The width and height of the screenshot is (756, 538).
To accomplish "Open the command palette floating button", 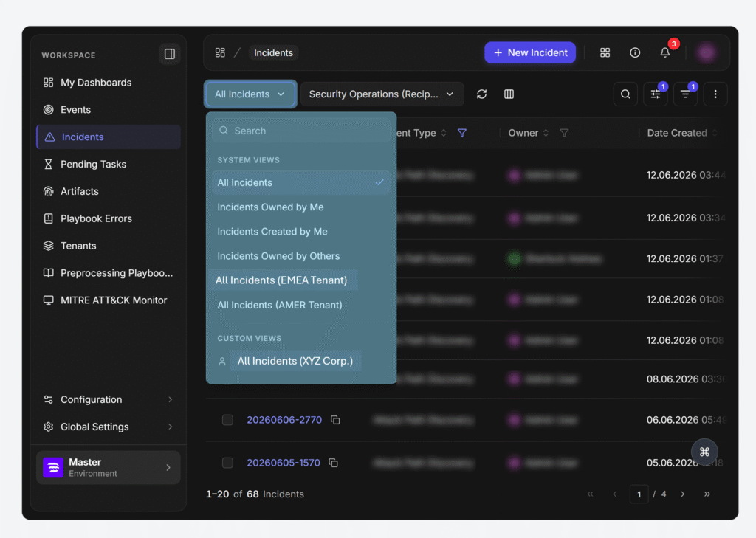I will (704, 452).
